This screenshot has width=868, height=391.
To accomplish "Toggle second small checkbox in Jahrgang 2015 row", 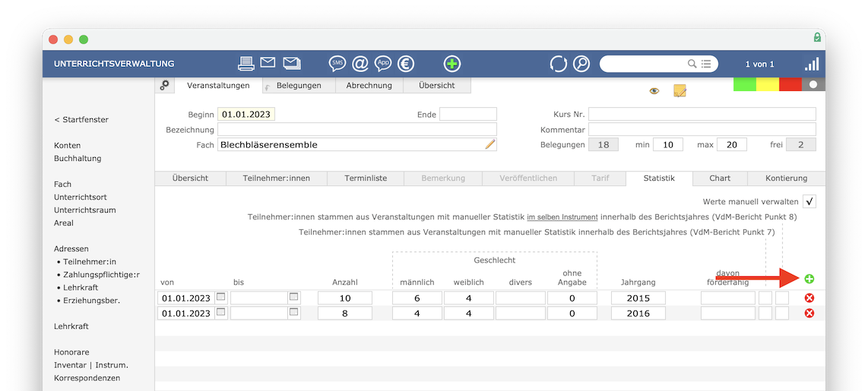I will coord(781,298).
